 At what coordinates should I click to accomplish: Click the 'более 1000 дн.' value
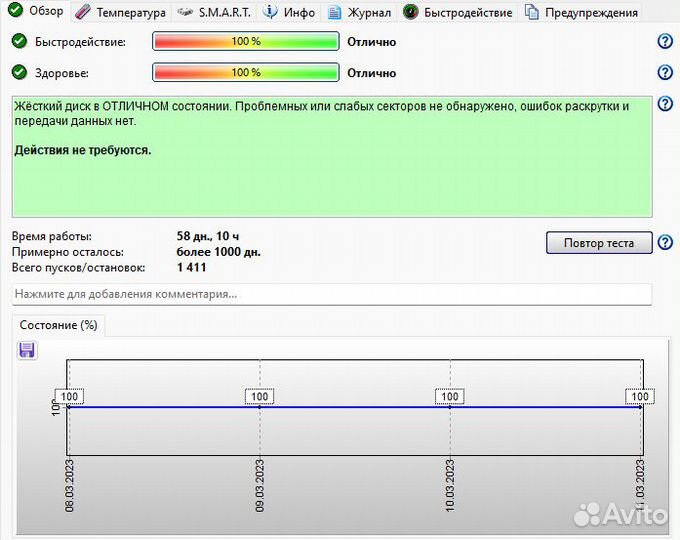[219, 252]
